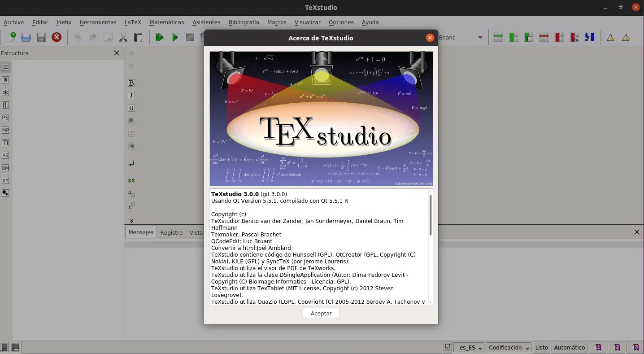
Task: Open the AS Asymptote side panel
Action: coord(5,155)
